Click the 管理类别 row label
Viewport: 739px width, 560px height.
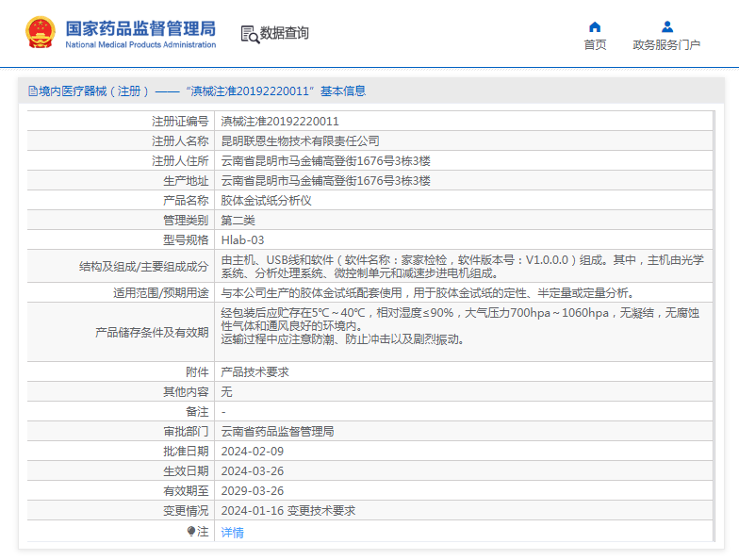click(186, 221)
